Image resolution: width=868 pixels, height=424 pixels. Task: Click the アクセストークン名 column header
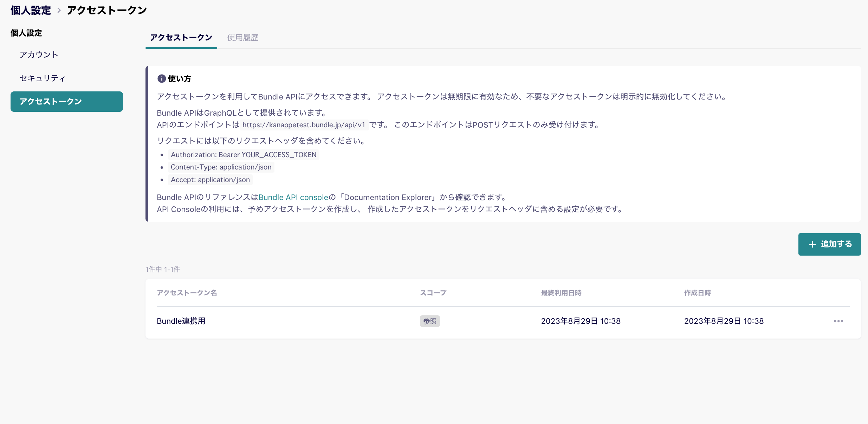coord(187,293)
